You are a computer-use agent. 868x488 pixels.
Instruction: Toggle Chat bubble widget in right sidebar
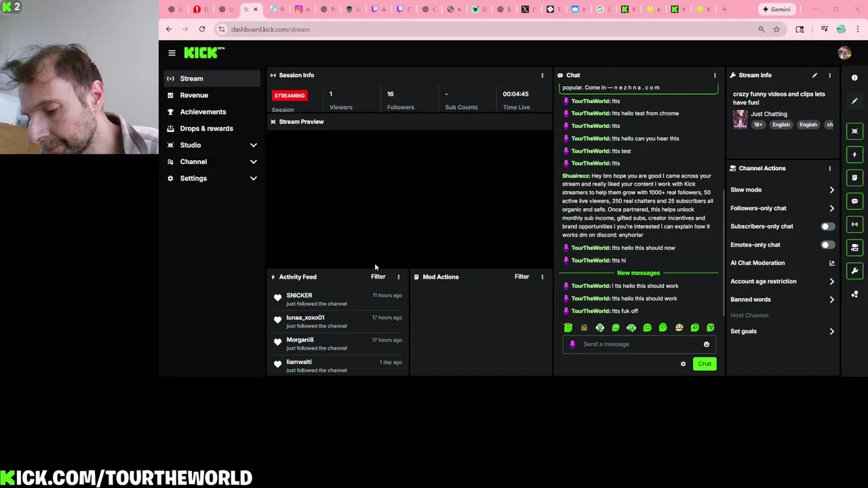854,201
